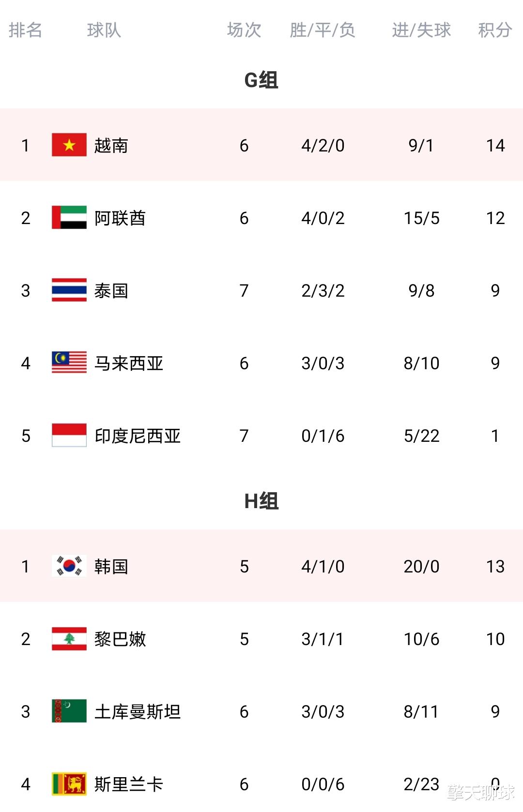523x812 pixels.
Task: Open team name 印度尼西亚
Action: [137, 436]
